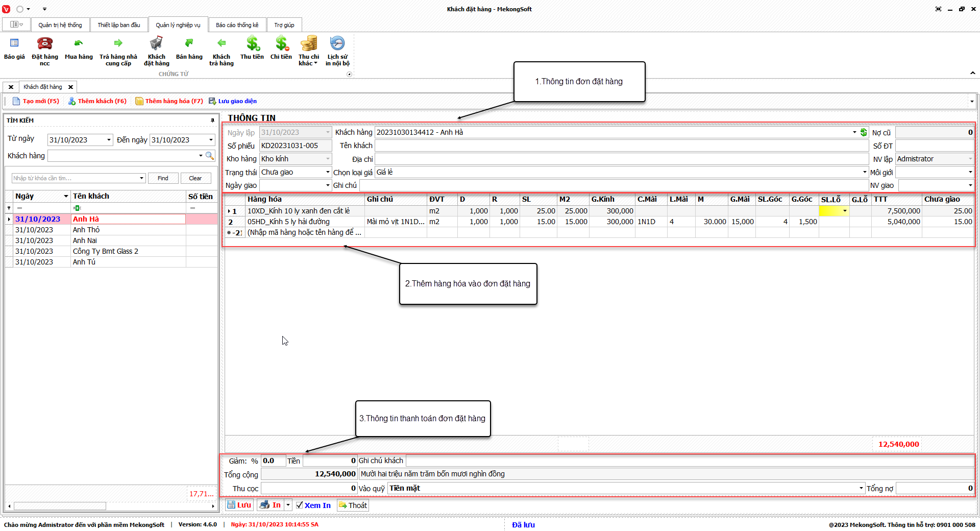Click the Find button
The image size is (980, 531).
[x=163, y=178]
